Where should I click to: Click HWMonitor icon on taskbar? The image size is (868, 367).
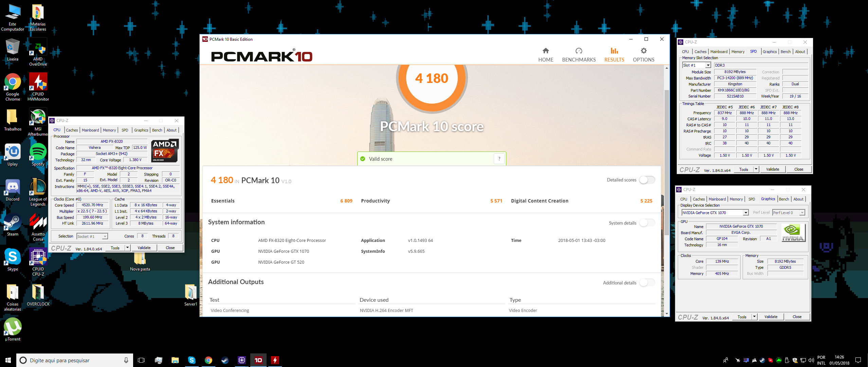pyautogui.click(x=275, y=360)
